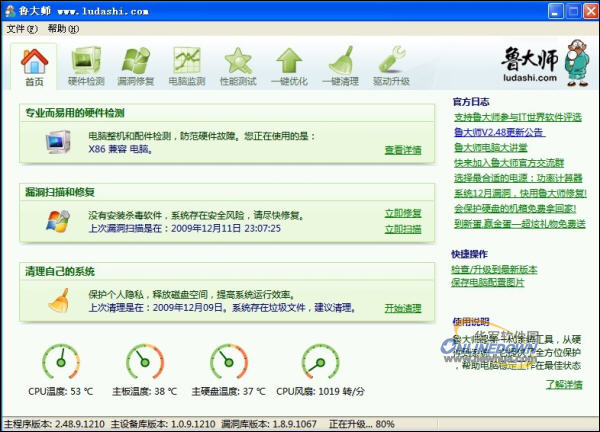Open 鲁大师V2.48更新公告 news link
The image size is (600, 432).
pos(499,132)
